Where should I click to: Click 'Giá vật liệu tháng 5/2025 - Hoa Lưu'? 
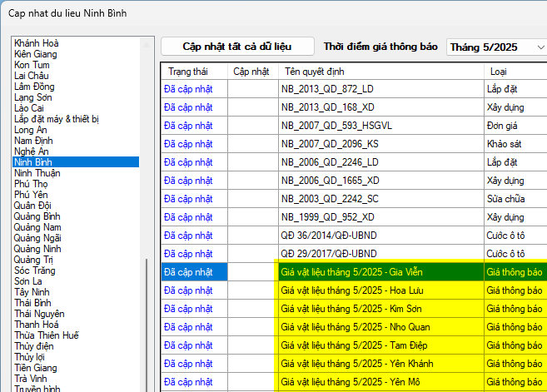[381, 290]
